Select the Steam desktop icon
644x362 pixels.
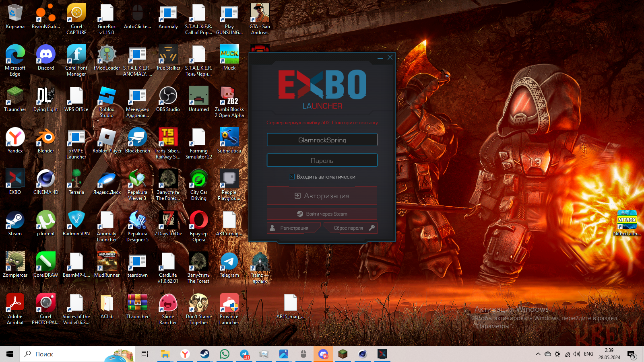click(15, 224)
